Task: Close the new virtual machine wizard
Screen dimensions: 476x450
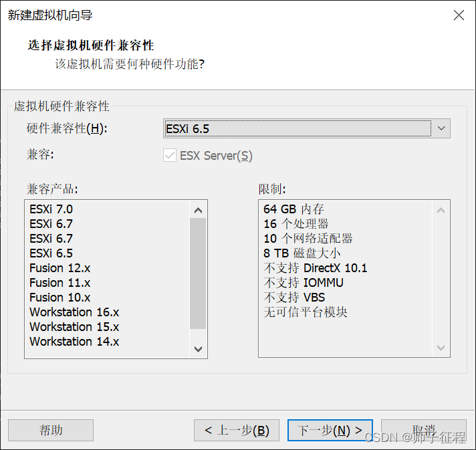Action: (459, 15)
